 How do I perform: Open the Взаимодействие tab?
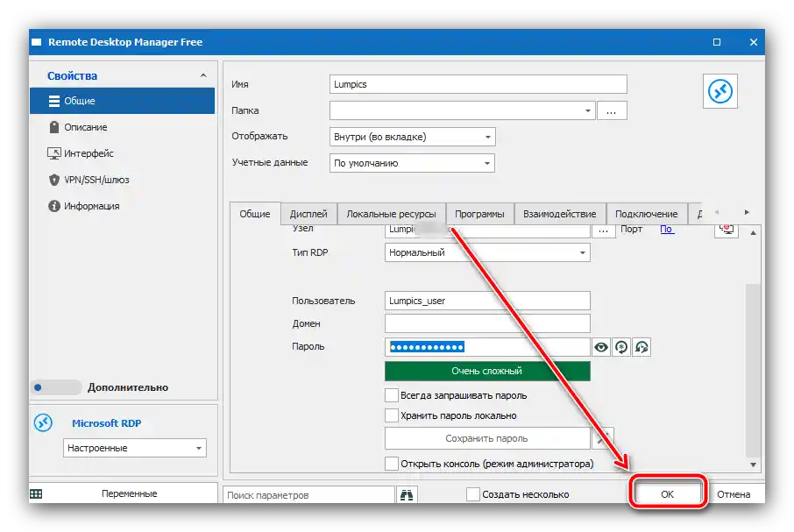tap(557, 213)
